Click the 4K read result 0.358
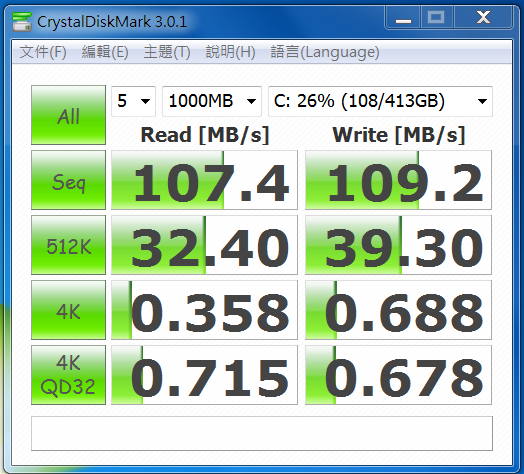This screenshot has height=474, width=524. tap(204, 310)
